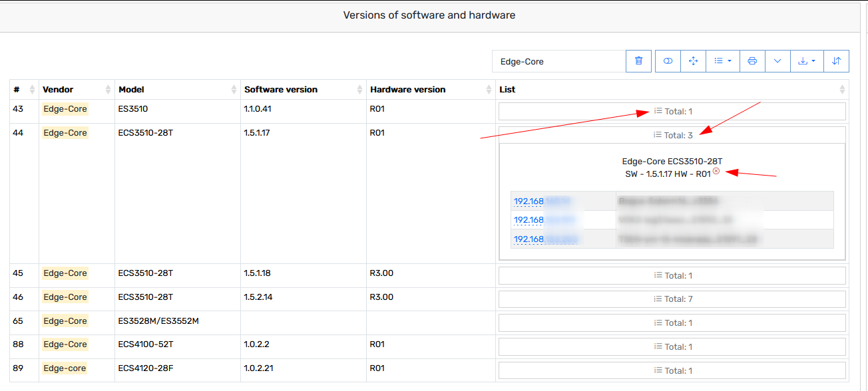The width and height of the screenshot is (868, 391).
Task: Expand Total: 1 list for ES3528M/ES3552M
Action: click(672, 323)
